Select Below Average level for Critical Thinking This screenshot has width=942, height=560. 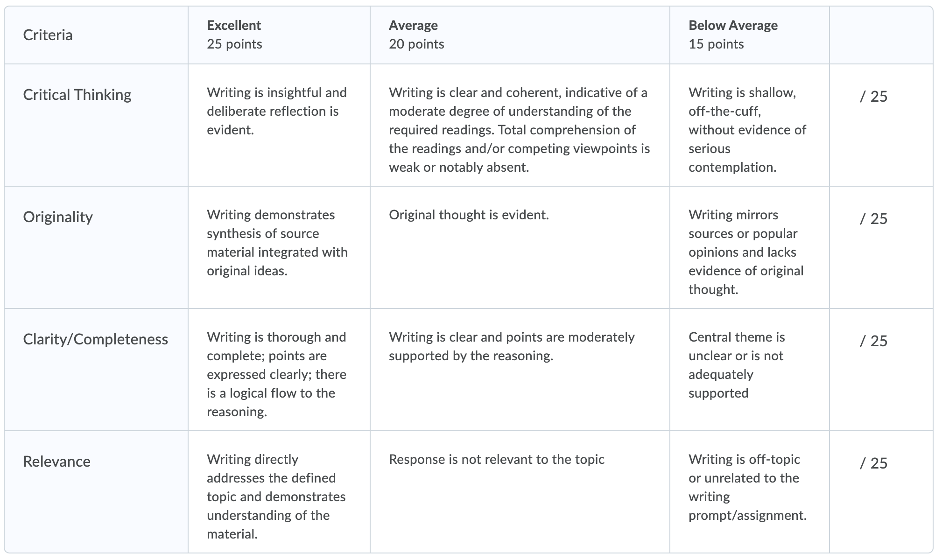click(x=750, y=125)
